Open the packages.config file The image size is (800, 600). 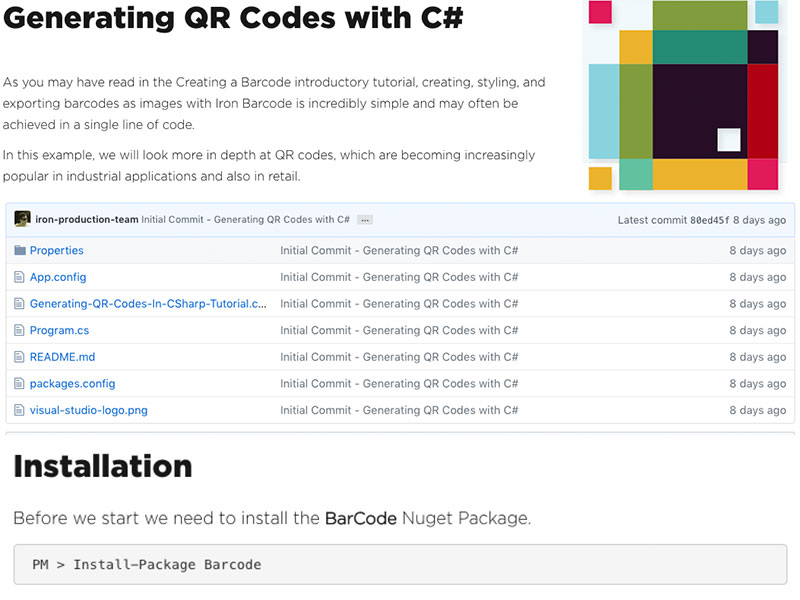72,383
